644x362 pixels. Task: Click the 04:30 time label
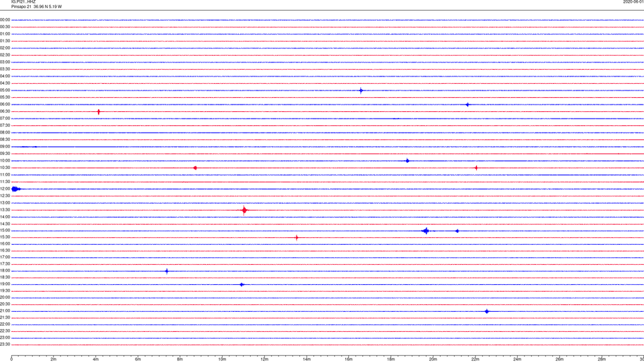(x=5, y=83)
